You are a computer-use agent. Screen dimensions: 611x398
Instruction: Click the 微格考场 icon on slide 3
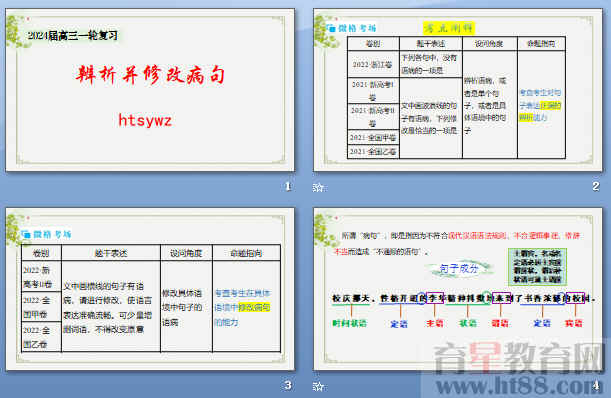point(26,234)
